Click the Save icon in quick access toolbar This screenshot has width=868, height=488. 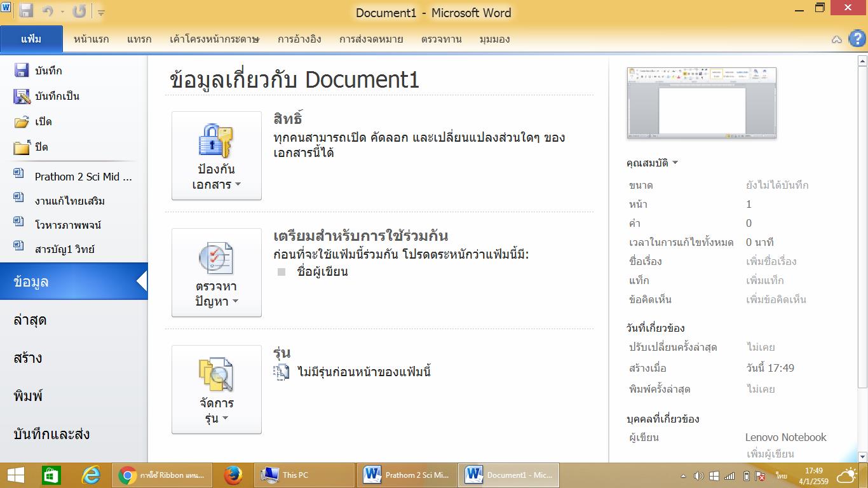click(x=26, y=11)
